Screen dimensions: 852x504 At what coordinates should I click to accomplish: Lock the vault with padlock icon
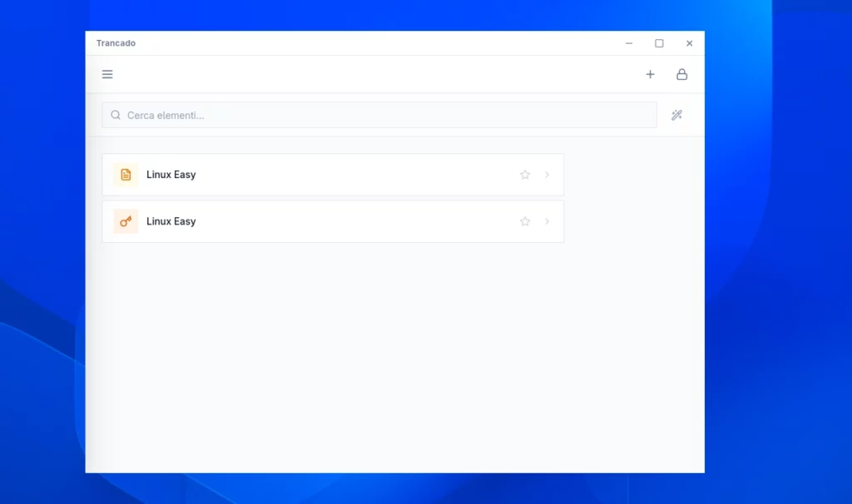pos(682,74)
